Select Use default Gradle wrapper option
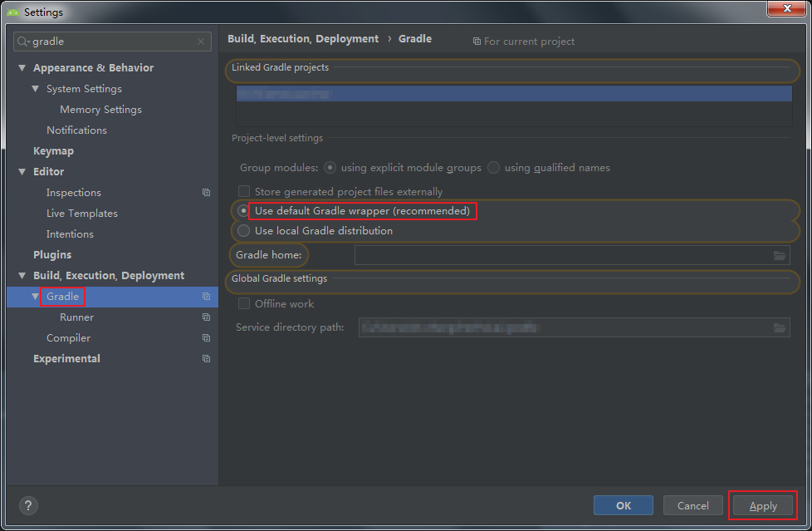The width and height of the screenshot is (812, 531). click(x=243, y=211)
